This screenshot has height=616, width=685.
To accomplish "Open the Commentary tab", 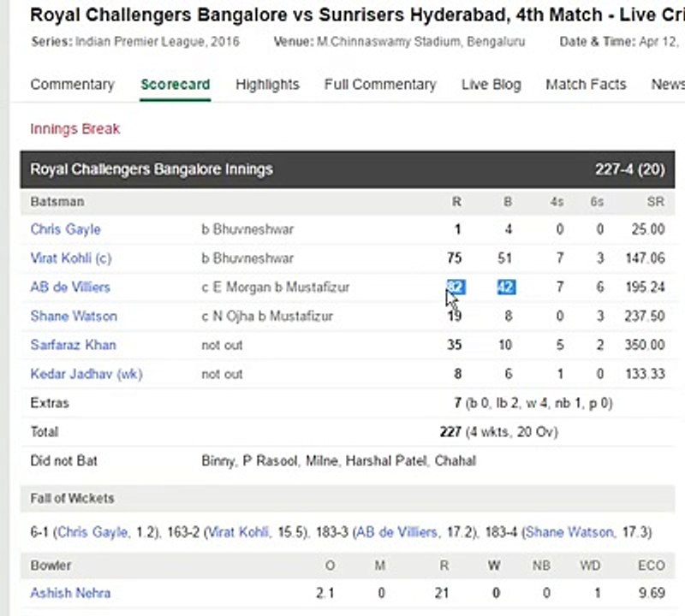I will 73,84.
